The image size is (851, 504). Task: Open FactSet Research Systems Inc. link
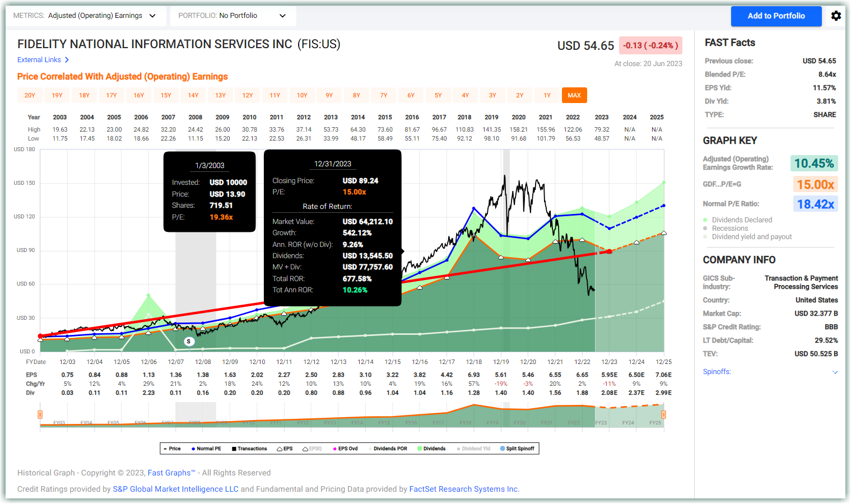click(x=464, y=489)
